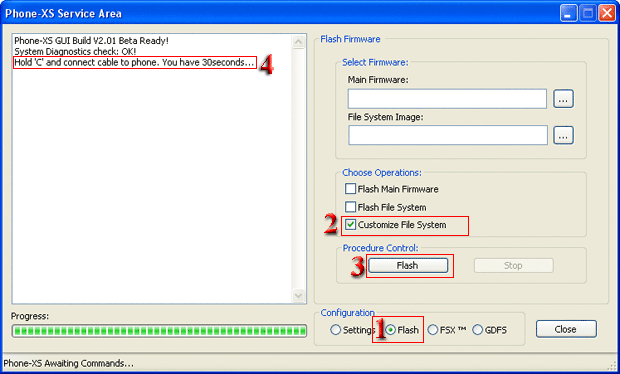
Task: Select log line 'Phone-XS GUI Build V2.01 Beta Ready!'
Action: pos(91,41)
